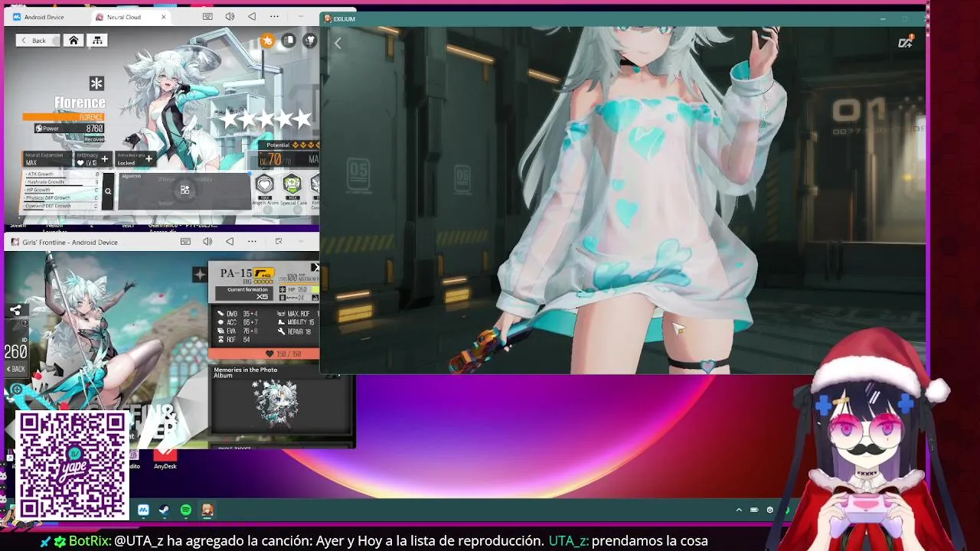Click the four-point star beside PA-15
The width and height of the screenshot is (980, 551).
click(x=199, y=274)
